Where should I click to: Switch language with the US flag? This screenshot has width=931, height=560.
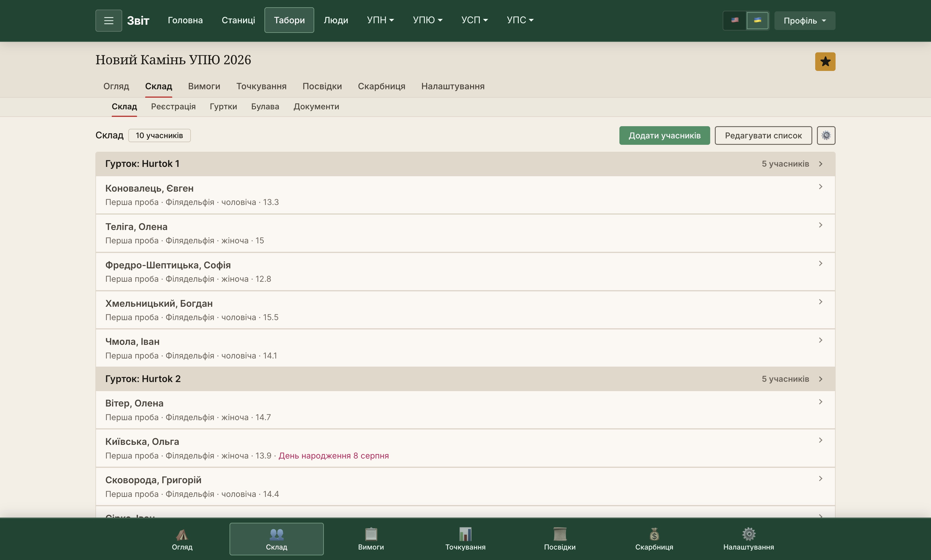[x=734, y=20]
